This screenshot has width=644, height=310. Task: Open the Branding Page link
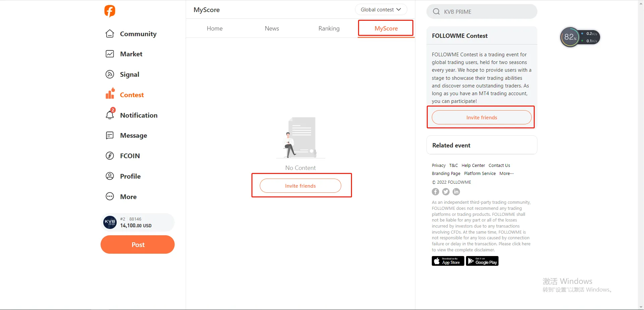(x=446, y=174)
